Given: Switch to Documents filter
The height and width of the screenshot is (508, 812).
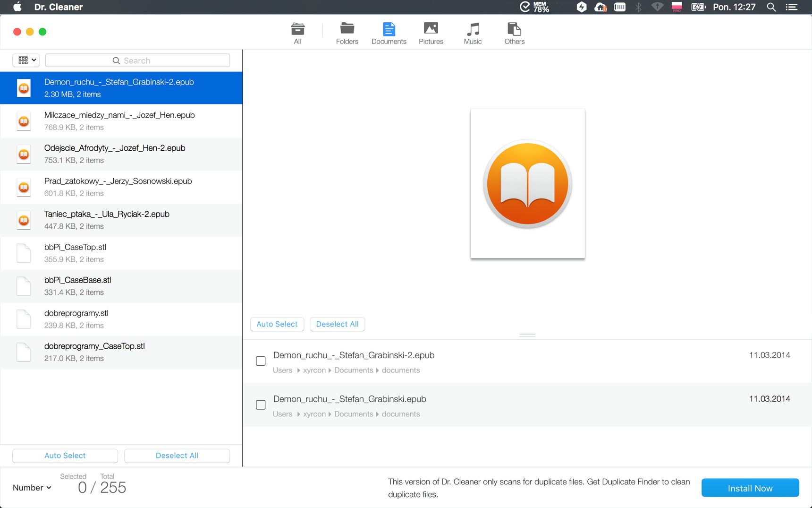Looking at the screenshot, I should (x=389, y=33).
